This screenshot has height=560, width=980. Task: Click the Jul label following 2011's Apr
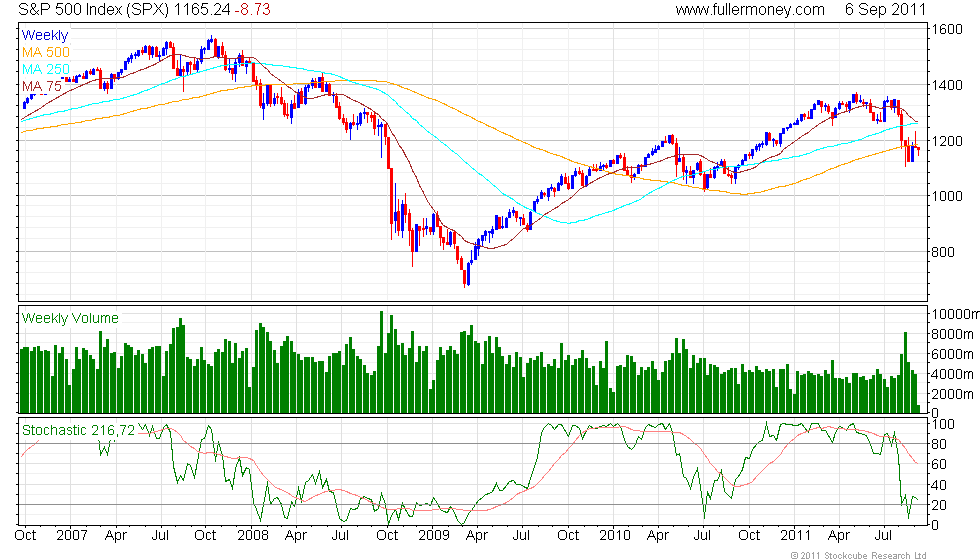883,536
